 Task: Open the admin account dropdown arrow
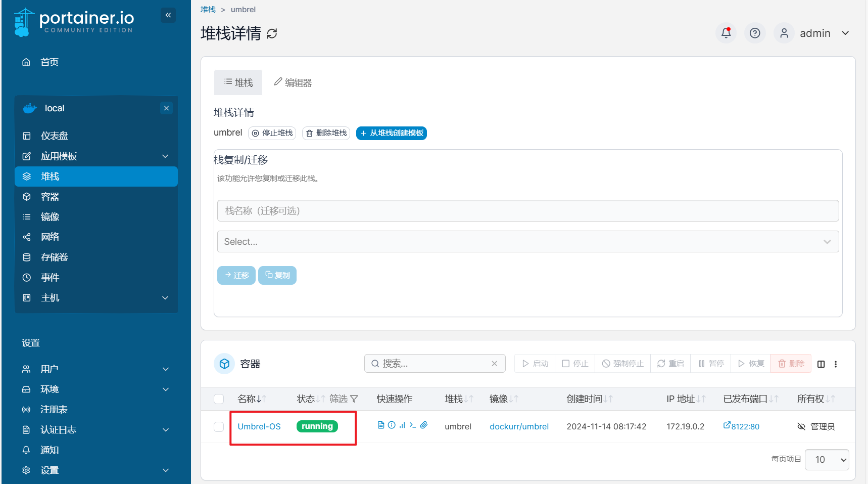click(x=845, y=33)
